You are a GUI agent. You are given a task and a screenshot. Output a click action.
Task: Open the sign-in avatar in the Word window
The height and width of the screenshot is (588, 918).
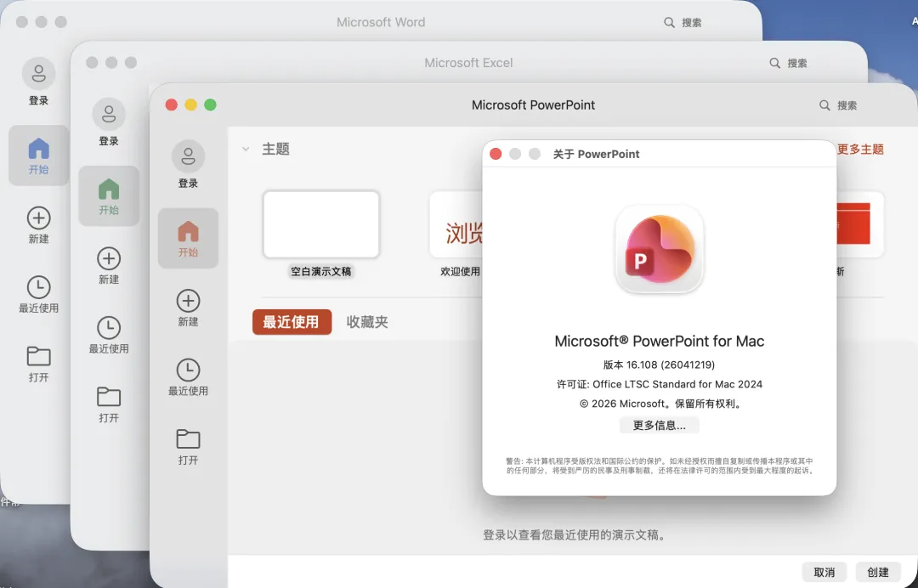click(38, 74)
